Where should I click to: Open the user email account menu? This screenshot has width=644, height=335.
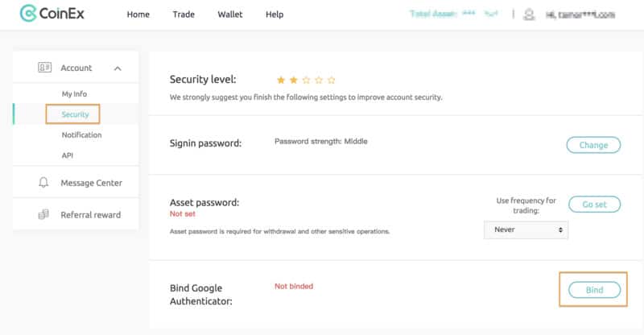(x=580, y=14)
